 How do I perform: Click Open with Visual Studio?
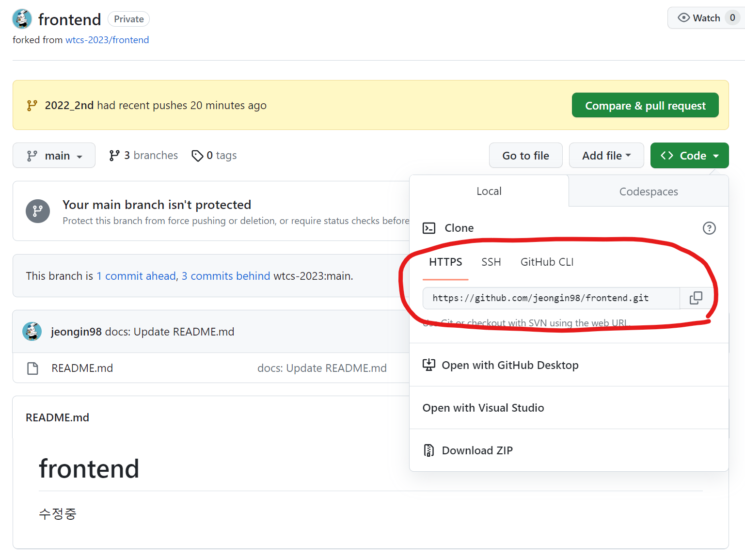[569, 408]
